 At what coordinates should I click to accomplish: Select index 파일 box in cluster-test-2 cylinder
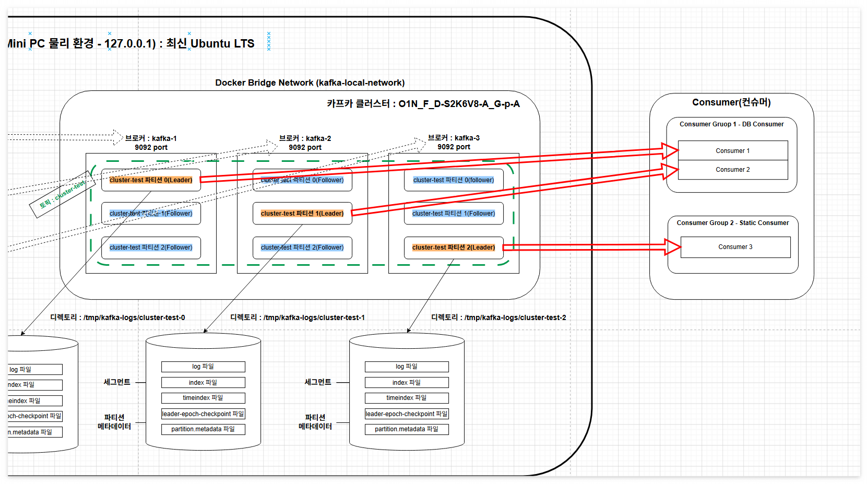click(407, 383)
